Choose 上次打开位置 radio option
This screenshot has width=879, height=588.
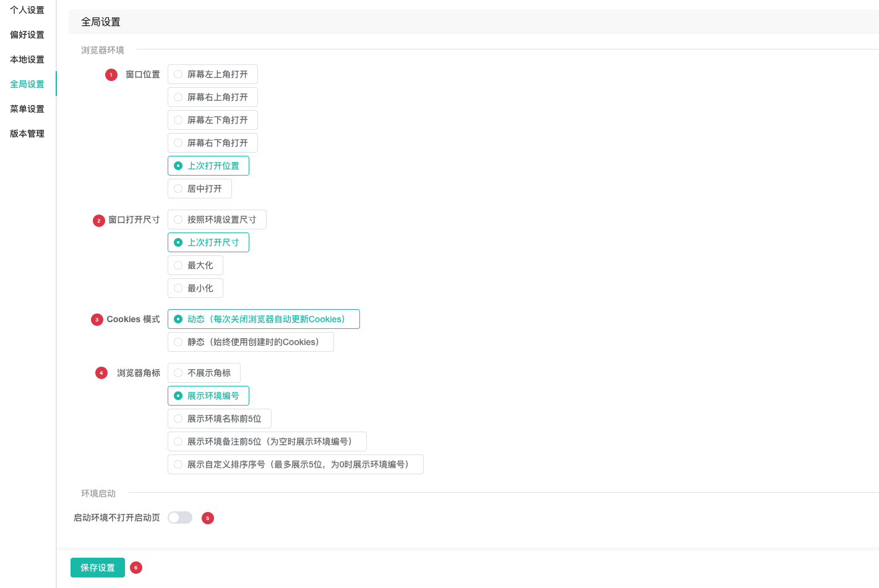(x=208, y=166)
